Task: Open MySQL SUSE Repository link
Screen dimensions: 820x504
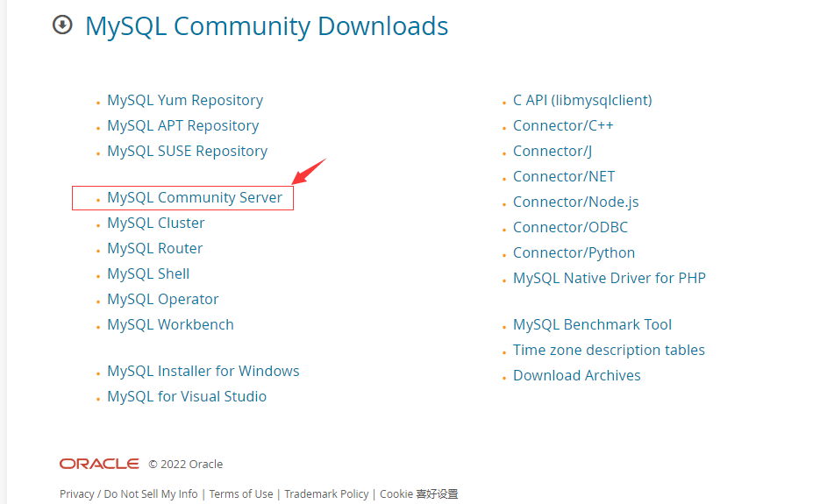Action: pyautogui.click(x=187, y=151)
